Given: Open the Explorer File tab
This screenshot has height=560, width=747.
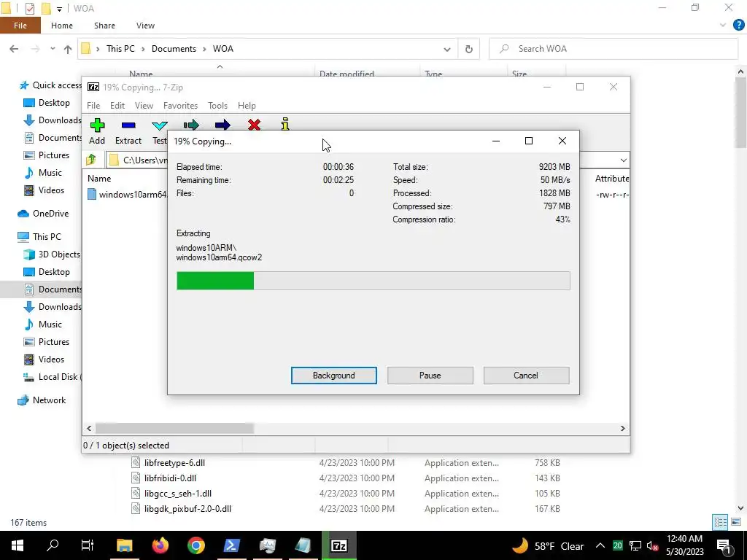Looking at the screenshot, I should [20, 26].
